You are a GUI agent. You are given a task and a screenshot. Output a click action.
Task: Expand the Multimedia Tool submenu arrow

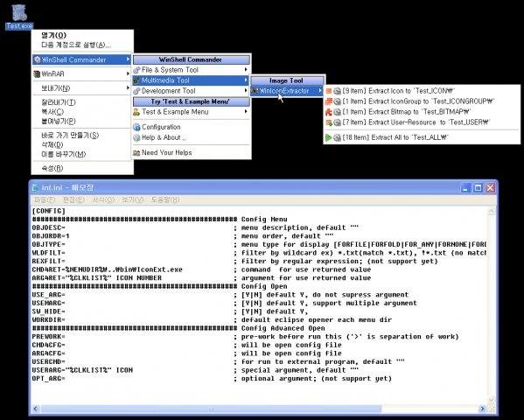tap(246, 80)
